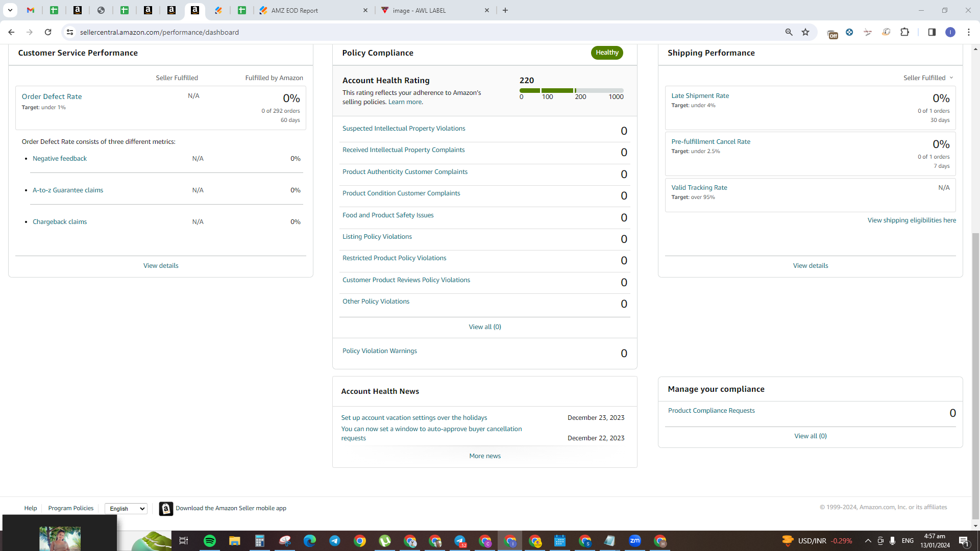980x551 pixels.
Task: View details of Customer Service Performance
Action: [161, 266]
